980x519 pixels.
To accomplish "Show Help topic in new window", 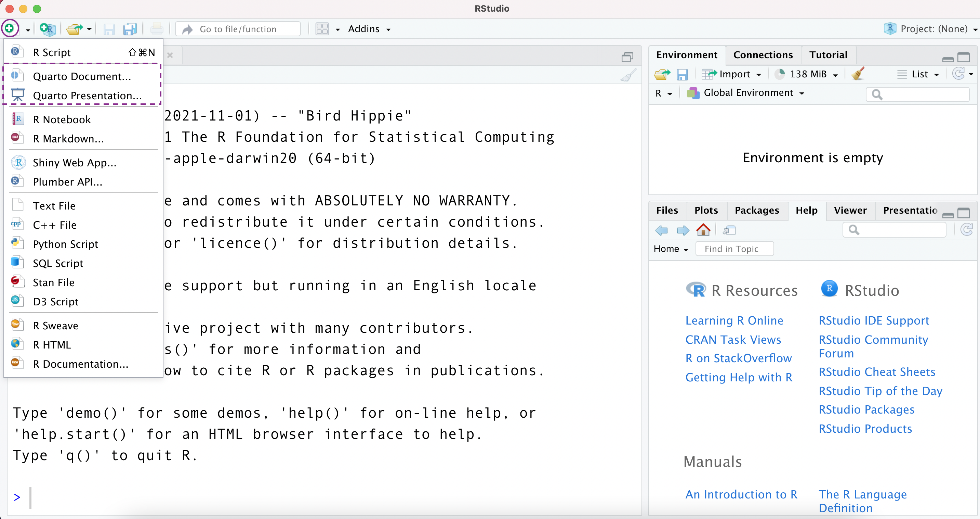I will click(x=729, y=230).
